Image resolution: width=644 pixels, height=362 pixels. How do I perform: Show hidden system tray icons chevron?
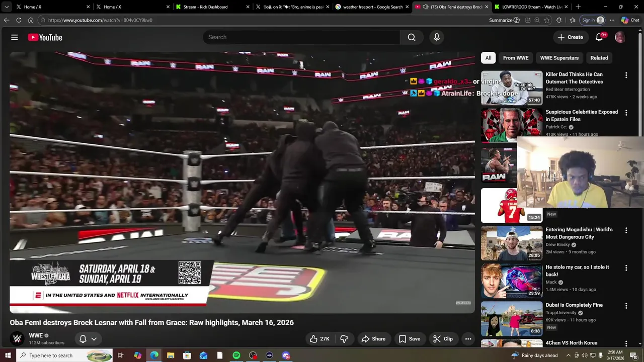coord(569,355)
